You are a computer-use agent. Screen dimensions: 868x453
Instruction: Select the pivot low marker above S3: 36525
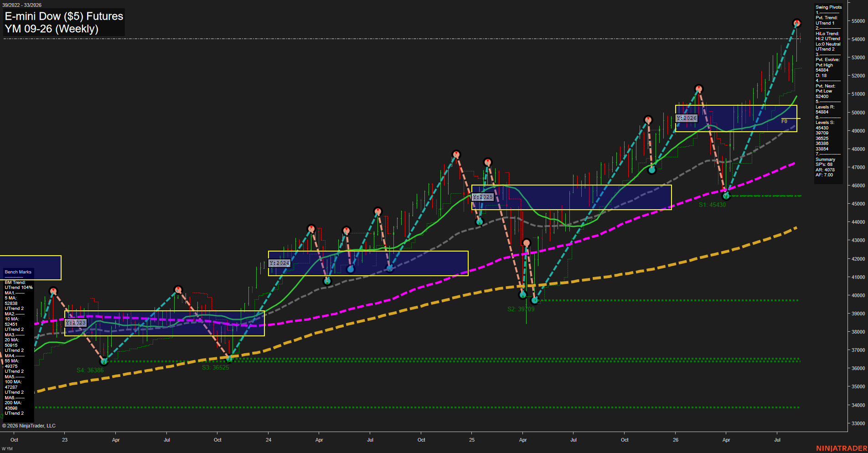point(229,358)
